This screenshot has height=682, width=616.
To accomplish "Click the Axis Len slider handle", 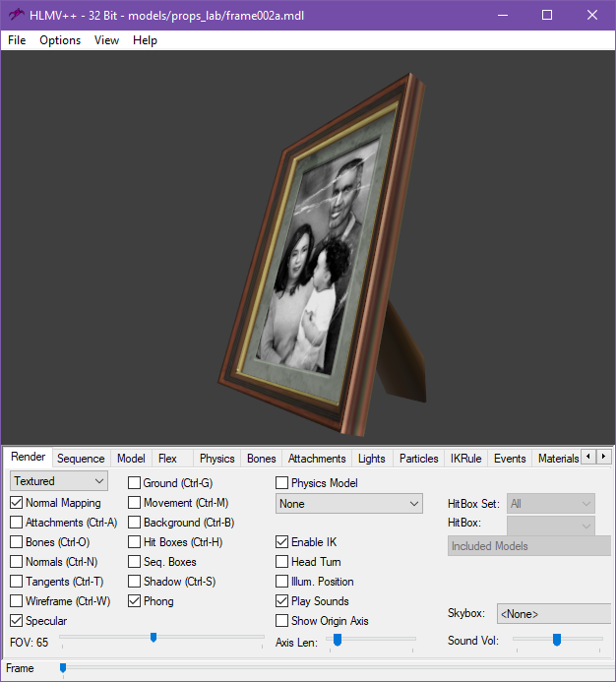I will tap(338, 640).
